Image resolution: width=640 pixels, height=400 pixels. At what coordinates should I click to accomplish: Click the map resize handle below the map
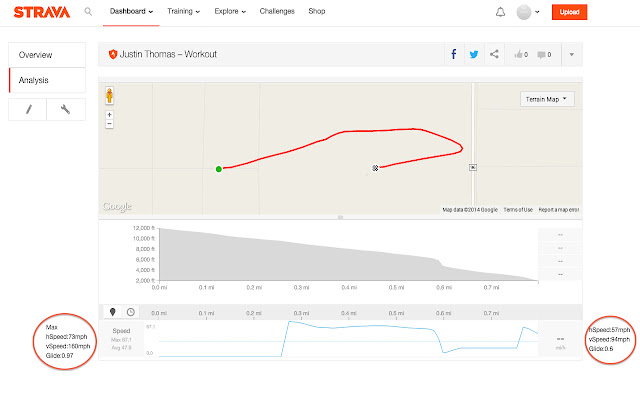coord(340,217)
